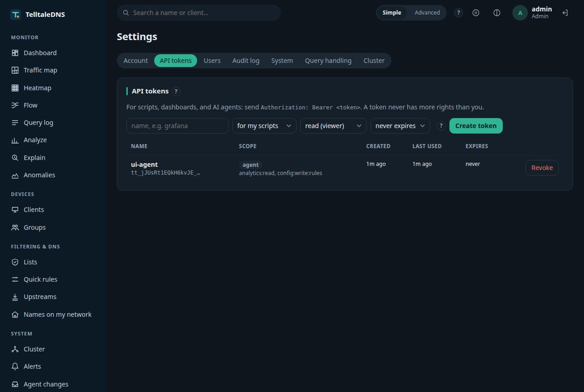Click the admin avatar circle

tap(520, 13)
